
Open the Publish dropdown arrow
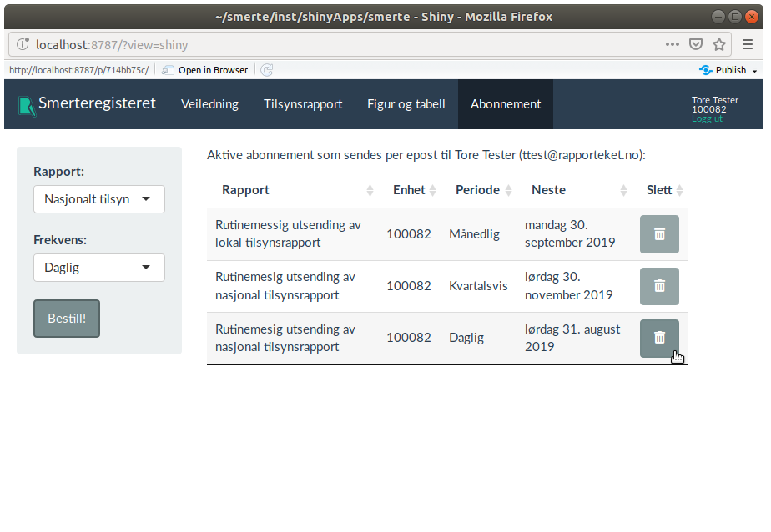(x=754, y=71)
